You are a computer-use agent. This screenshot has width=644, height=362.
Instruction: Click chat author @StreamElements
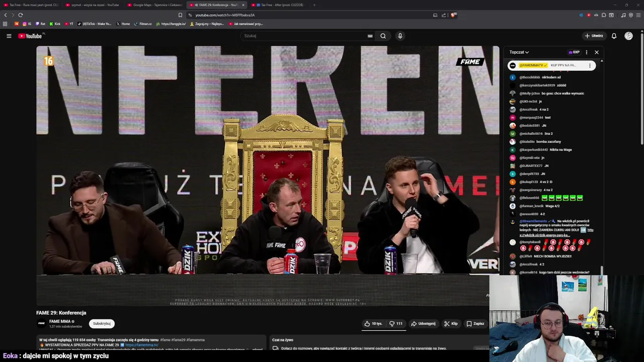coord(533,221)
